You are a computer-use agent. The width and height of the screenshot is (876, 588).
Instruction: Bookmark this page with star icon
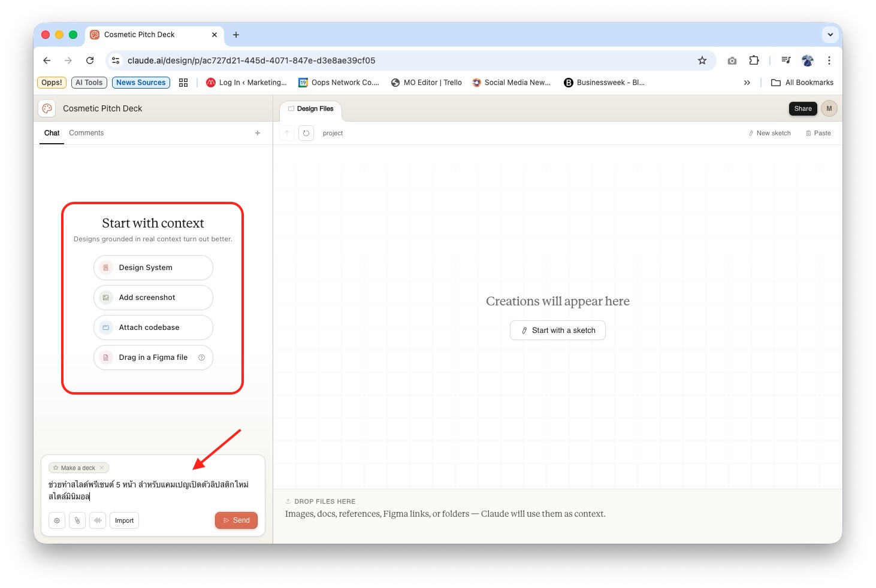702,60
